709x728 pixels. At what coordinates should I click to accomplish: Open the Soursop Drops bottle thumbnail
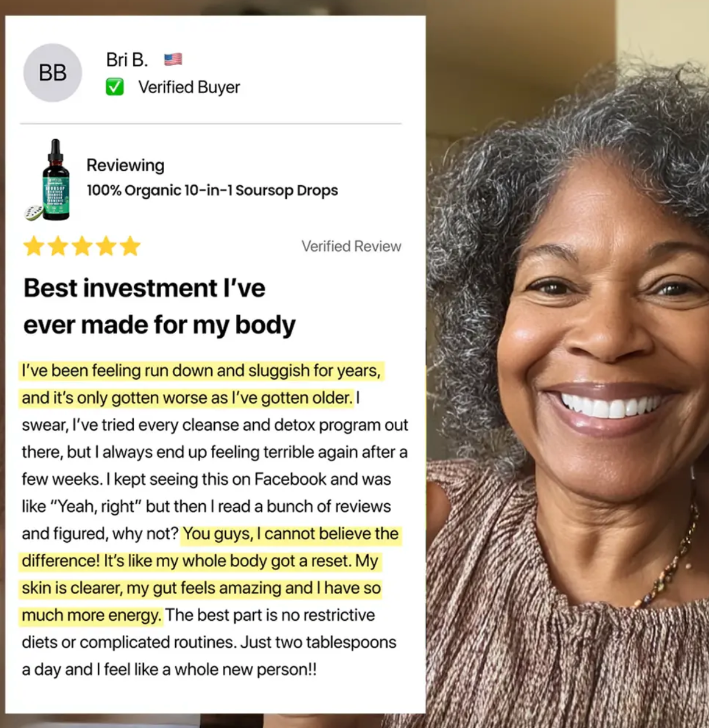click(x=56, y=179)
